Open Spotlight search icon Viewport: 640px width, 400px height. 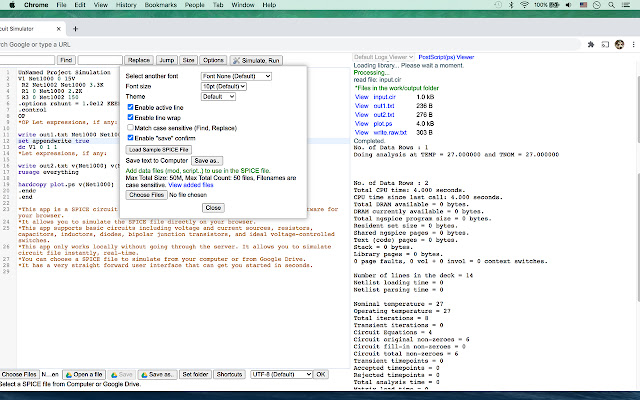tap(611, 5)
